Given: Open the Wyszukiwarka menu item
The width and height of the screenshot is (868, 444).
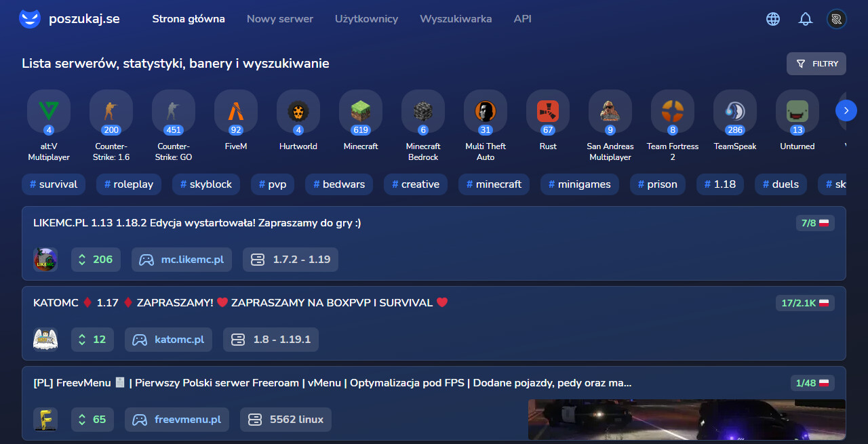Looking at the screenshot, I should pyautogui.click(x=456, y=19).
